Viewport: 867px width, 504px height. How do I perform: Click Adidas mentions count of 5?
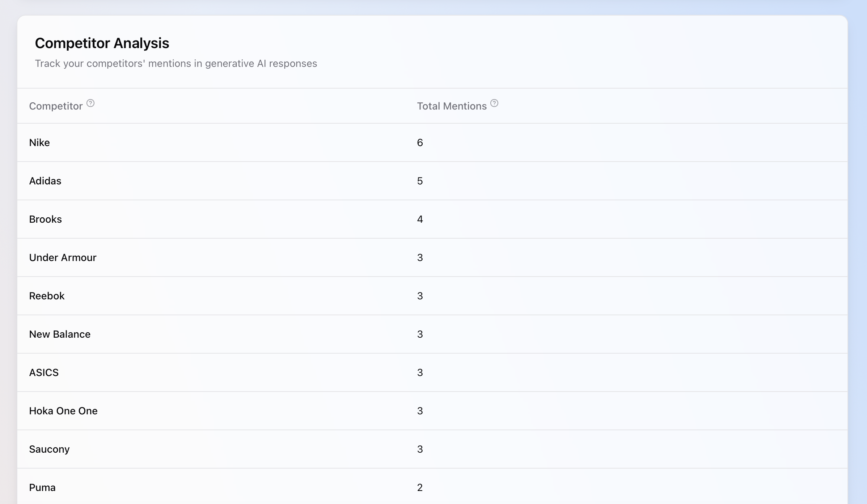420,181
